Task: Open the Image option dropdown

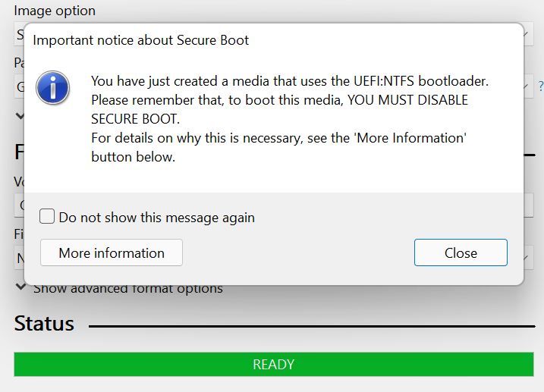Action: 18,35
